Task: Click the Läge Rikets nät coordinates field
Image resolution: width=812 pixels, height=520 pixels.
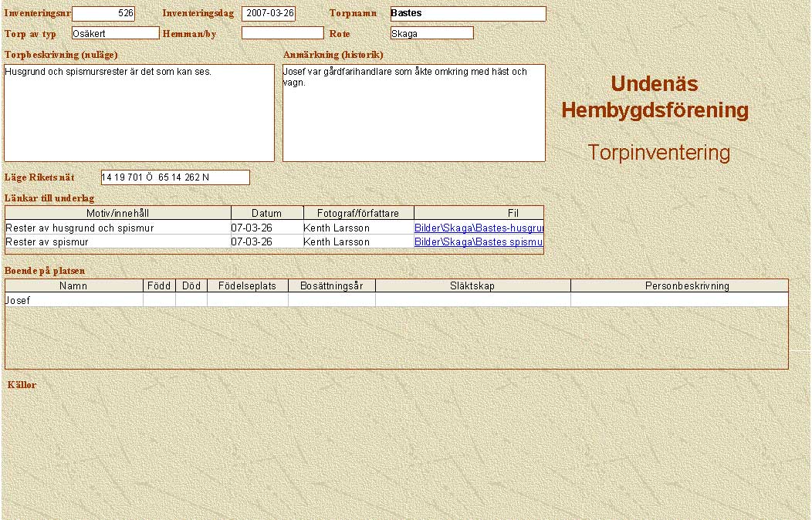Action: click(x=175, y=177)
